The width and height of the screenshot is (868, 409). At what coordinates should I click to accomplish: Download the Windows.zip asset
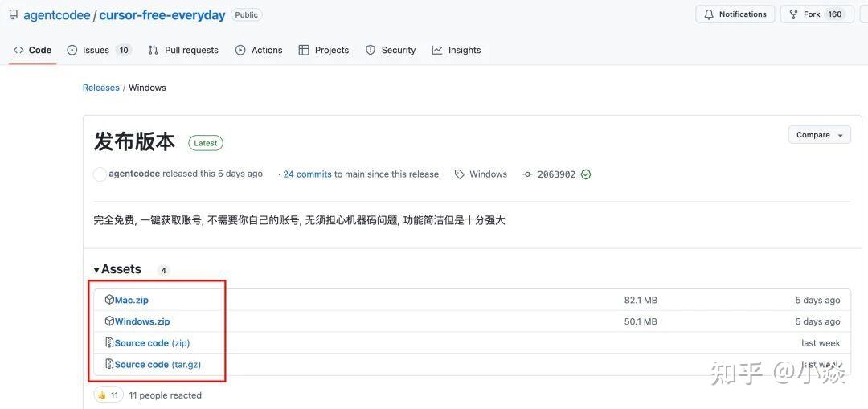coord(141,321)
